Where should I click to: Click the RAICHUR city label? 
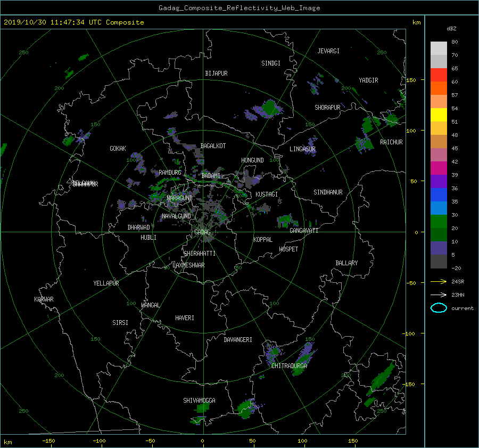(391, 142)
